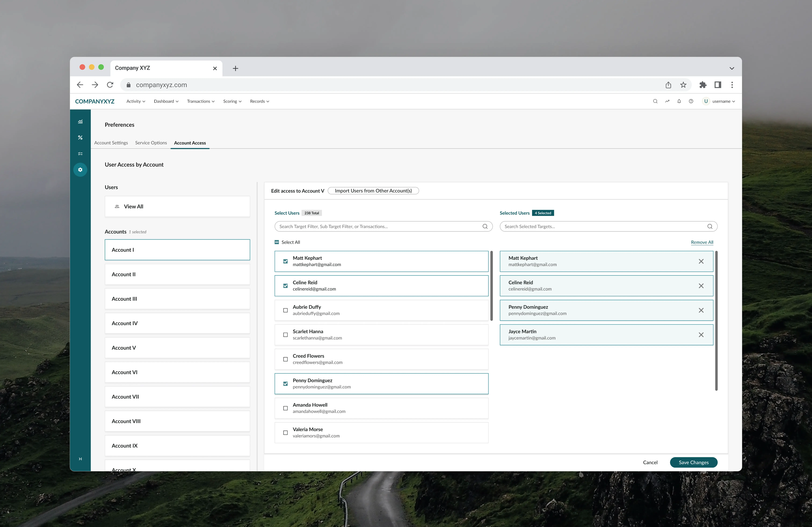Click the Selected Users list scrollbar
Viewport: 812px width, 527px height.
[716, 321]
